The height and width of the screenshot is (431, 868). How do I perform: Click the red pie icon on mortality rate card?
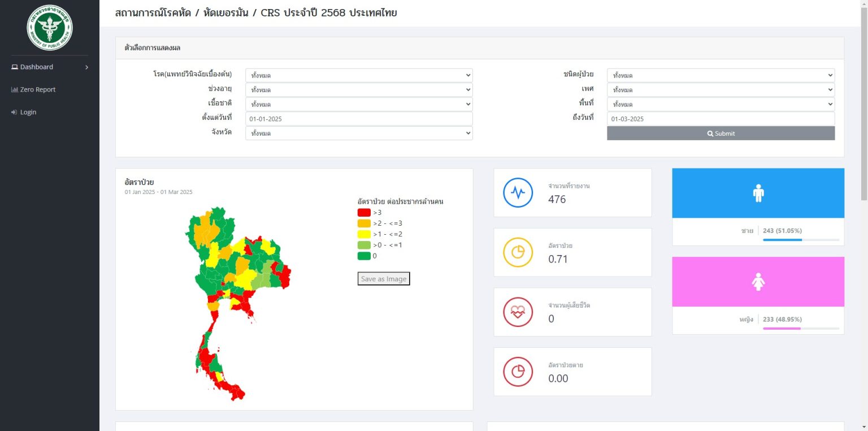coord(518,372)
